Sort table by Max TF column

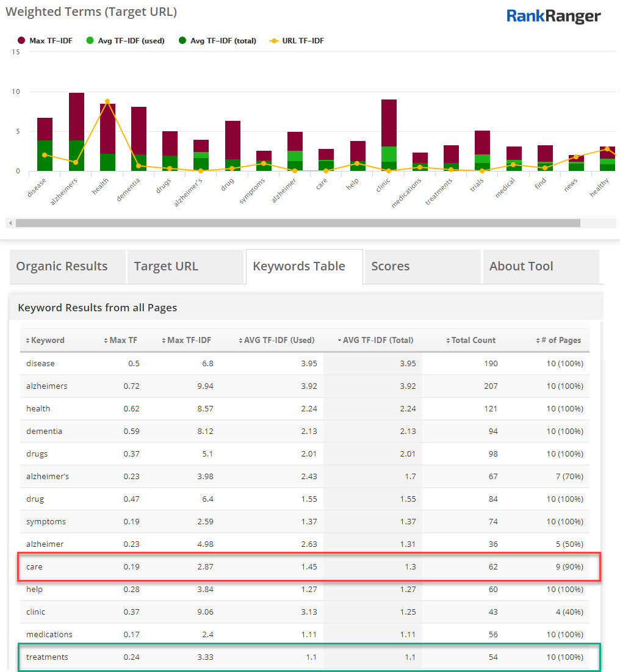click(x=123, y=341)
